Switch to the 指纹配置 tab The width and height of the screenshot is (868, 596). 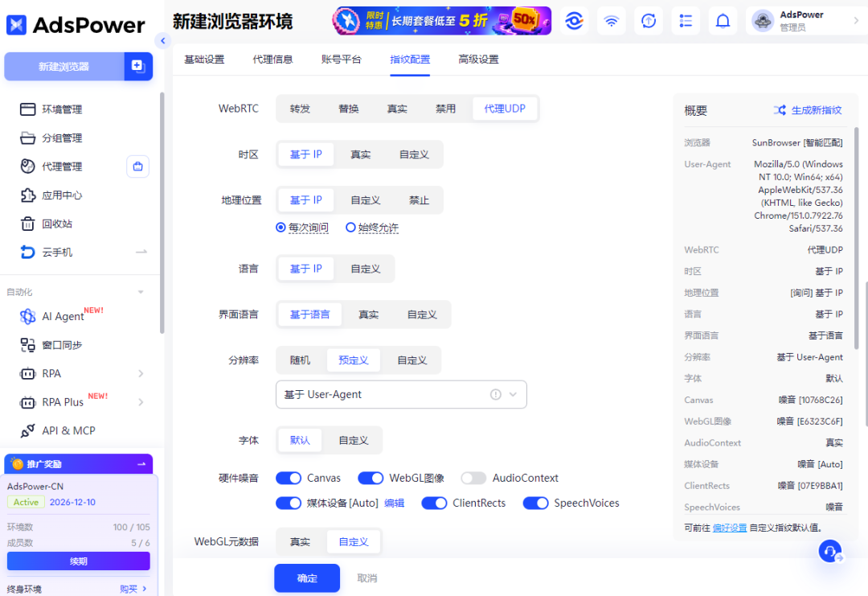point(410,60)
